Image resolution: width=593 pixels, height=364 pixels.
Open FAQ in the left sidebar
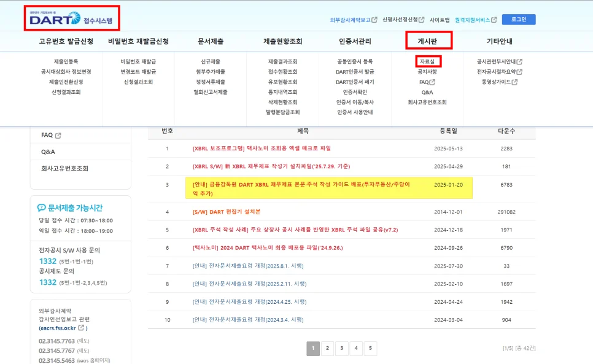point(51,135)
